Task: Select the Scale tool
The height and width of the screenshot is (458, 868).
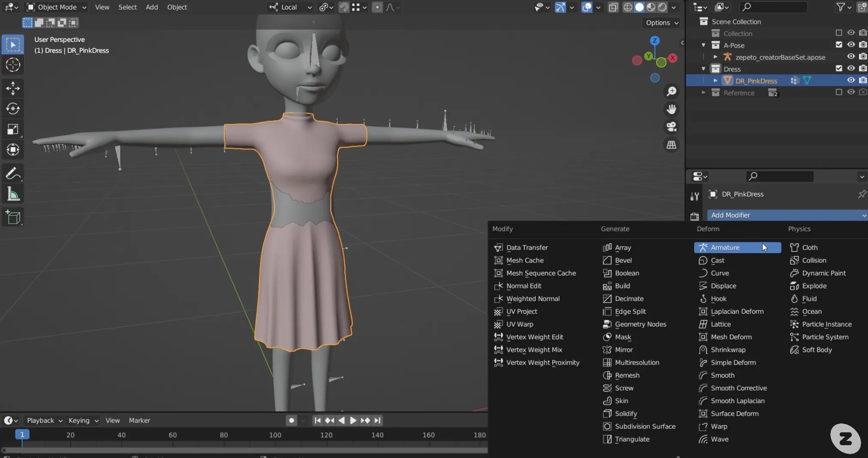Action: pyautogui.click(x=13, y=129)
